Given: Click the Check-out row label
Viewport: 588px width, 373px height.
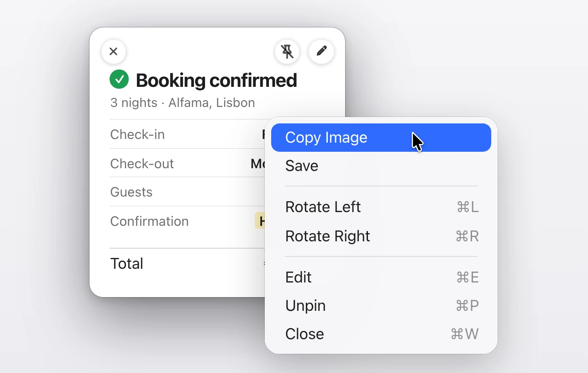Looking at the screenshot, I should (142, 164).
